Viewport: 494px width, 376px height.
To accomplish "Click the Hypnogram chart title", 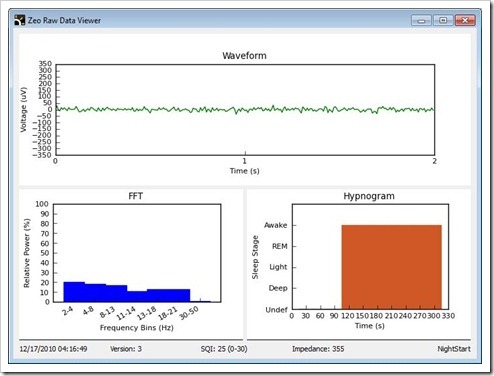I will 369,196.
